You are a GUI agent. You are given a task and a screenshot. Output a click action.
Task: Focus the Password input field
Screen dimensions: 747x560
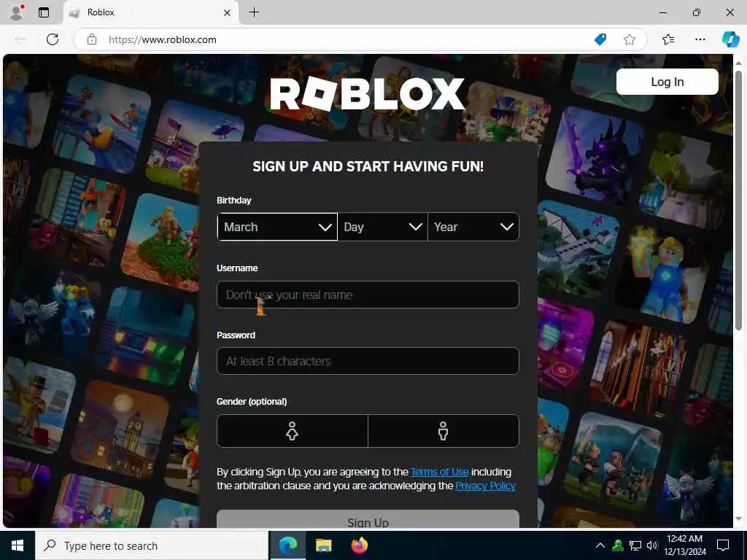pos(368,361)
